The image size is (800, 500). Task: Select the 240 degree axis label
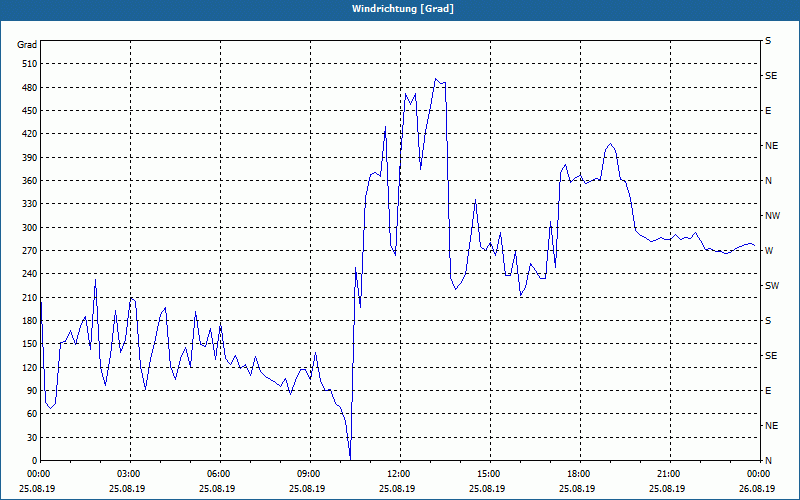[30, 274]
